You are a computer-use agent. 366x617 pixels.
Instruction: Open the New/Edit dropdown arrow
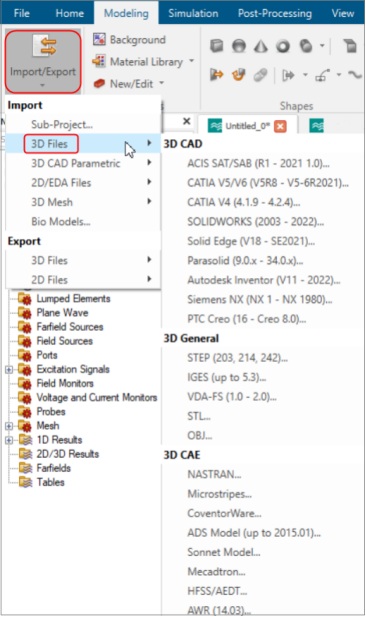[x=161, y=83]
